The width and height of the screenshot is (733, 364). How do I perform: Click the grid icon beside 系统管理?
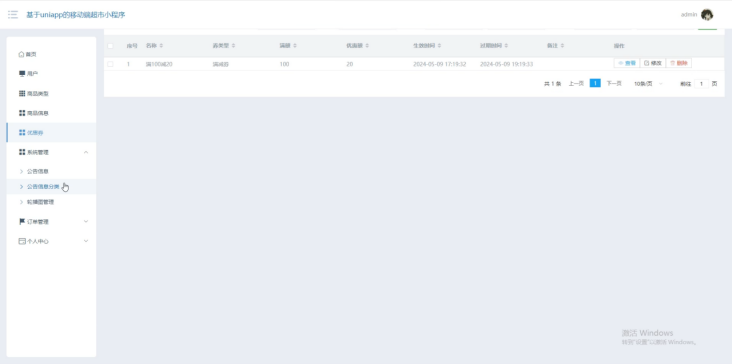[x=22, y=152]
